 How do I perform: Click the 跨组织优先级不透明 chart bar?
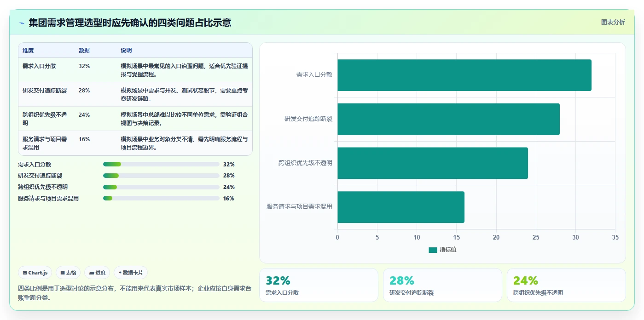point(433,163)
